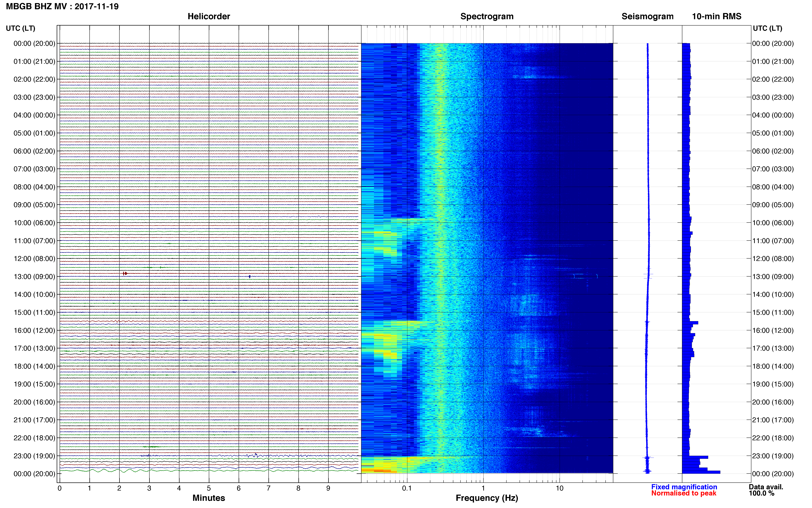This screenshot has width=812, height=508.
Task: Click the '7' tick on the Minutes axis
Action: pyautogui.click(x=269, y=488)
